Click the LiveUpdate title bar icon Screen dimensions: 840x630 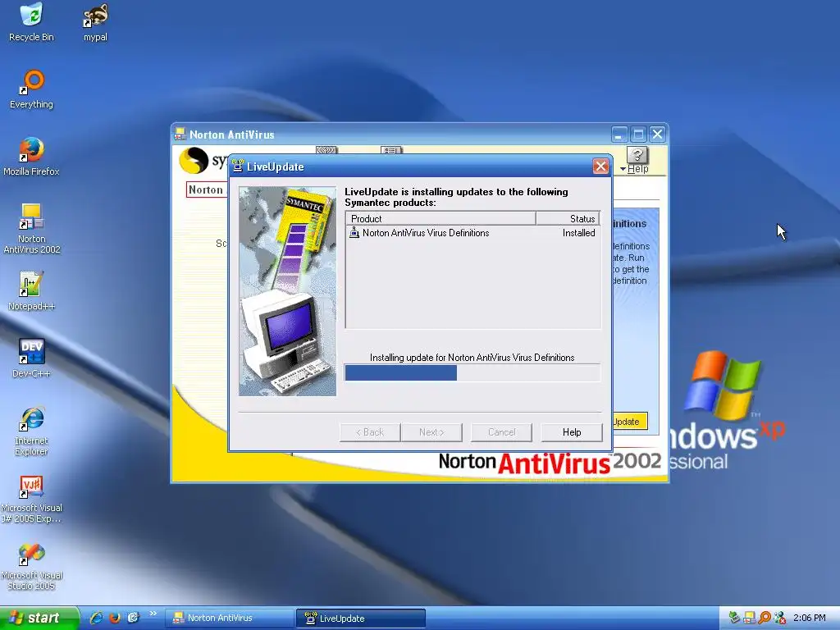tap(238, 167)
